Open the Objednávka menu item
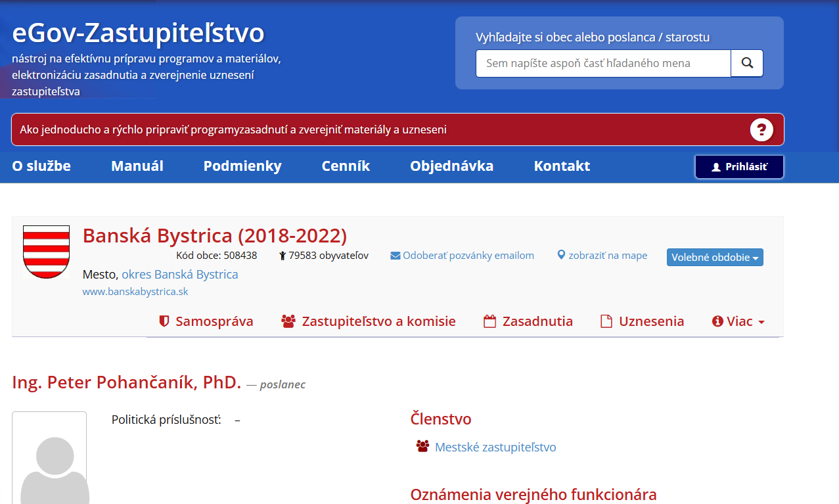Image resolution: width=839 pixels, height=504 pixels. coord(452,166)
